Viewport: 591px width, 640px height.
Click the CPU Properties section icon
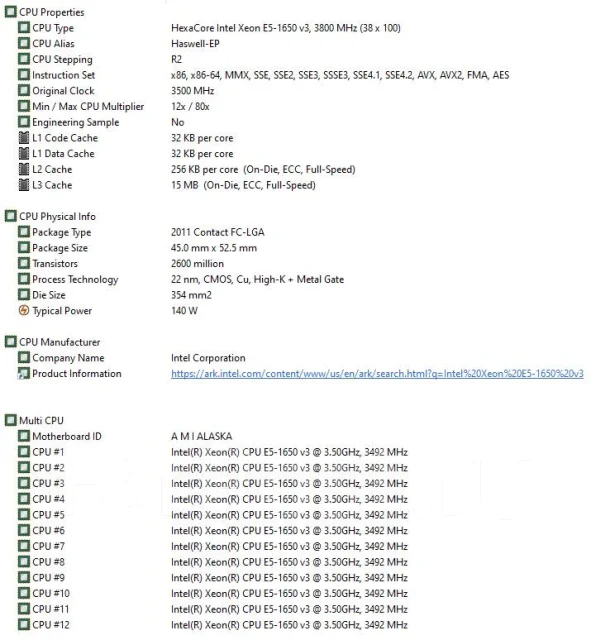click(x=11, y=12)
